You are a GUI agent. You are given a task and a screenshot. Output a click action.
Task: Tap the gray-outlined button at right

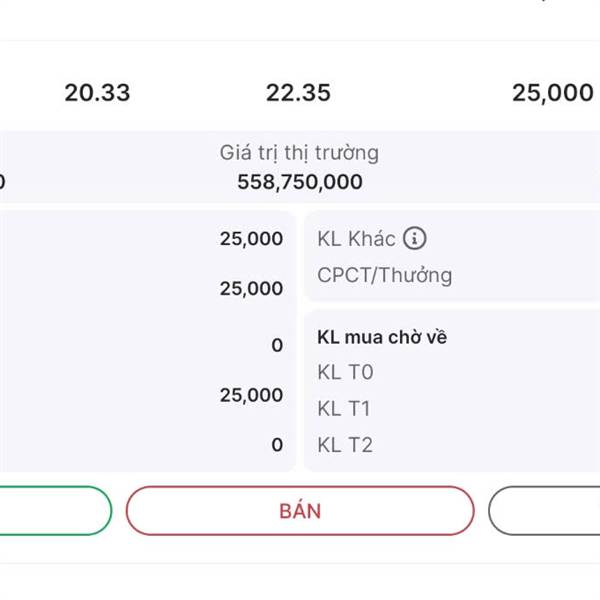544,511
